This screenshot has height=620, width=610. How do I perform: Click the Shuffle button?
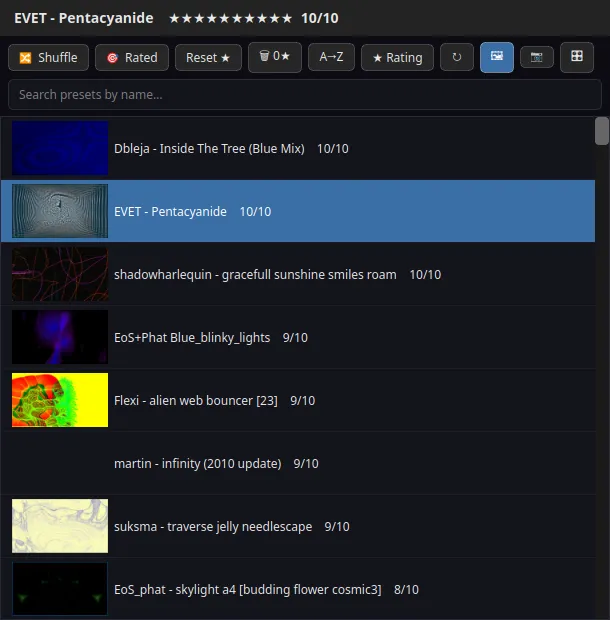coord(48,58)
